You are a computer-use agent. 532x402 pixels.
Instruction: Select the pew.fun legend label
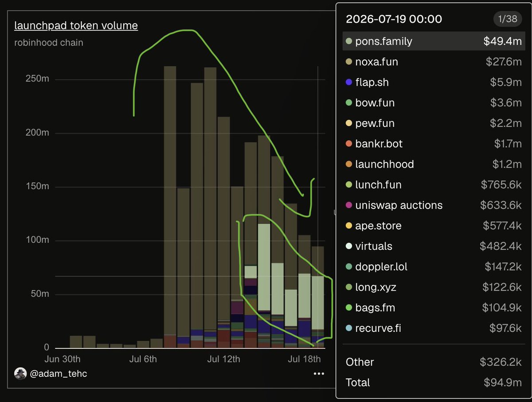(375, 123)
